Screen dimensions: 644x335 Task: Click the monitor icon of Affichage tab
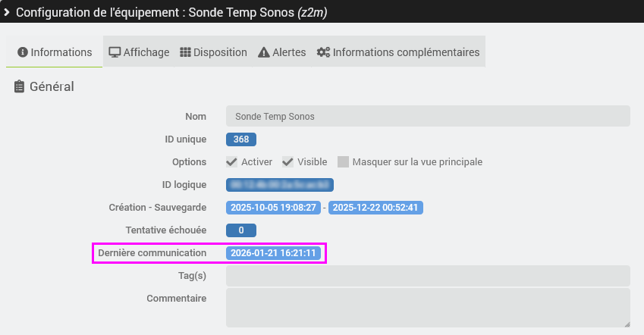pos(115,52)
